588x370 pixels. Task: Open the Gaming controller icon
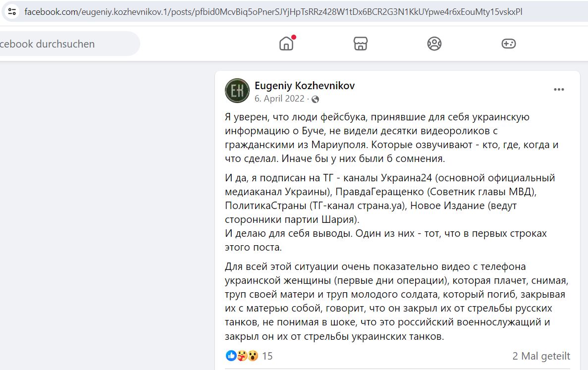[509, 44]
